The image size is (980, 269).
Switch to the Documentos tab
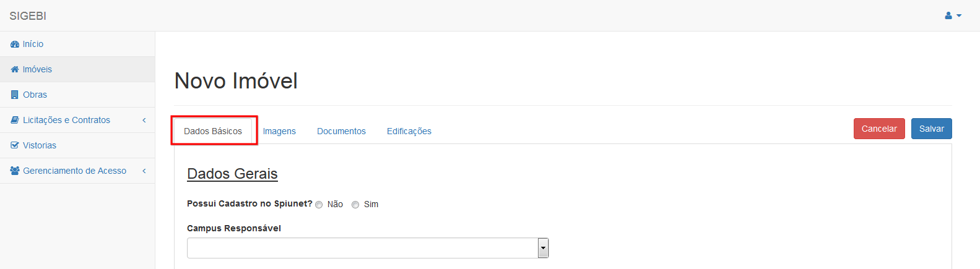[x=341, y=131]
